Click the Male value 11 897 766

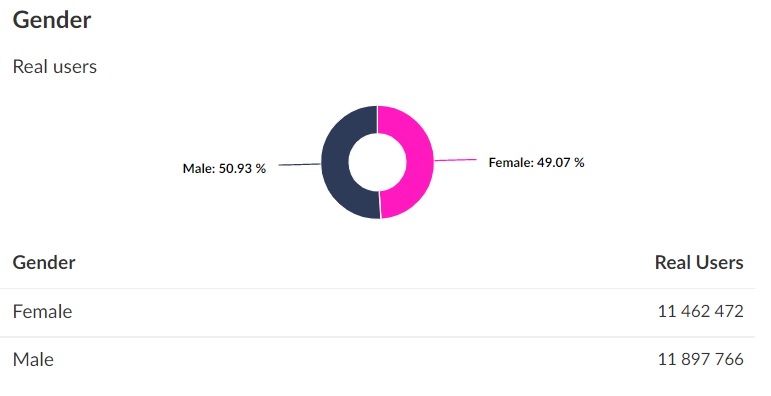700,359
